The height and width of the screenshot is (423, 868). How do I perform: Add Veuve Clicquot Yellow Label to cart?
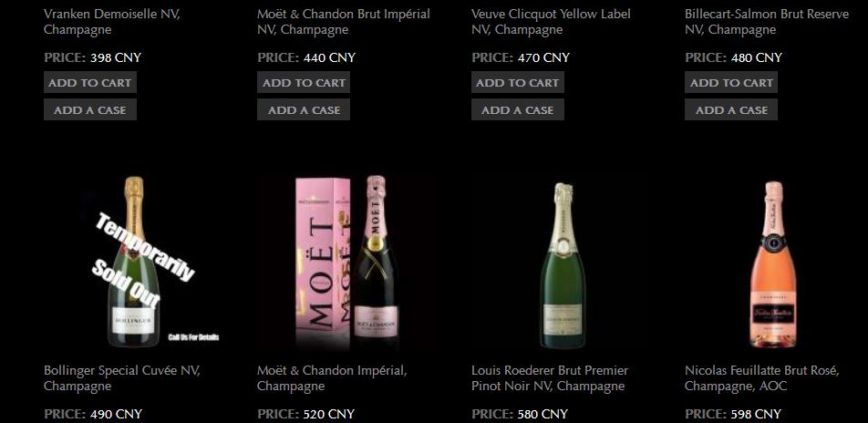click(518, 82)
